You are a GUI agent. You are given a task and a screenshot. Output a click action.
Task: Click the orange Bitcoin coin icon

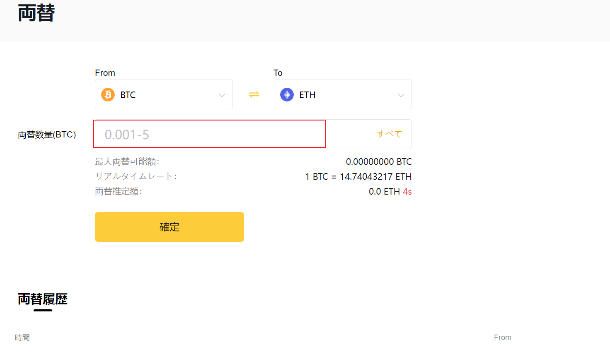[x=108, y=95]
